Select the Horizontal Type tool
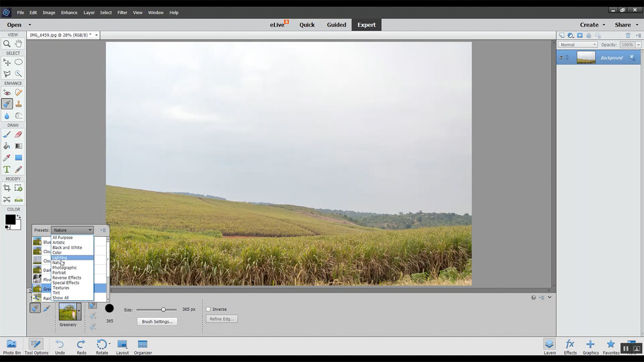 [x=7, y=169]
